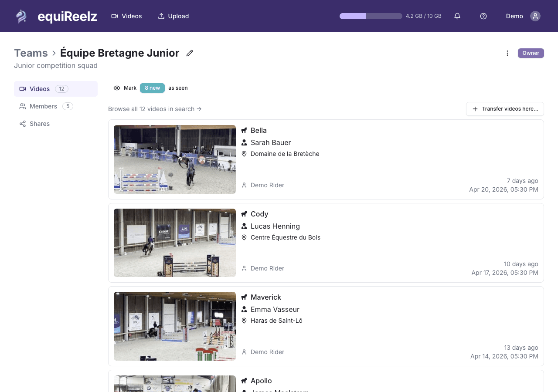Click the Haras de Saint-Lô venue name

pos(276,321)
